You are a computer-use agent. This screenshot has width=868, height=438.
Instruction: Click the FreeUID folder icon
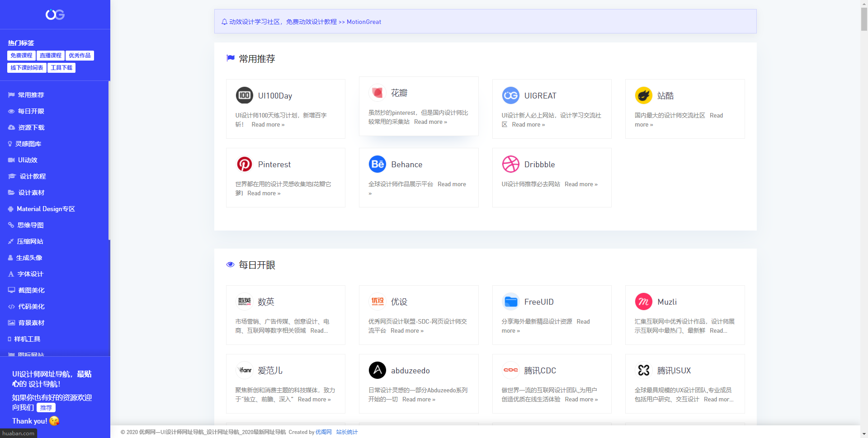pos(510,301)
